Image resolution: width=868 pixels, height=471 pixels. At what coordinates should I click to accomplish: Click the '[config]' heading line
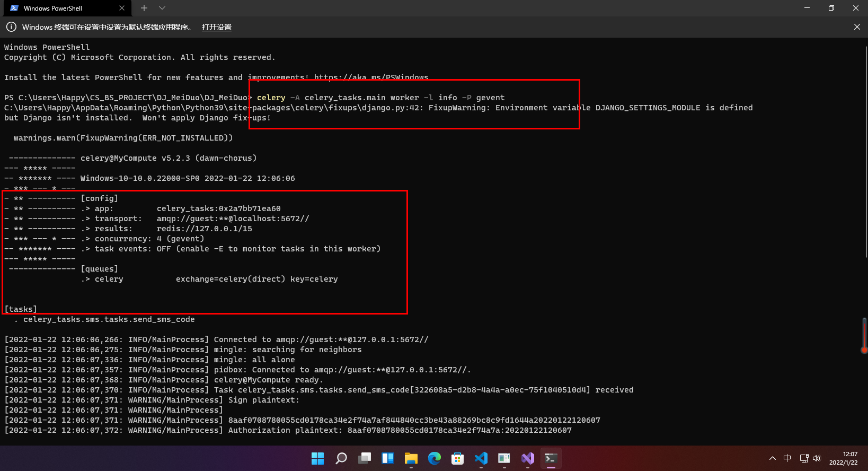100,198
